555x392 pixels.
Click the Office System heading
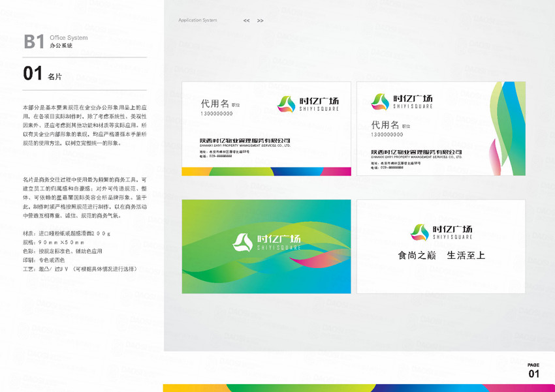[x=68, y=38]
